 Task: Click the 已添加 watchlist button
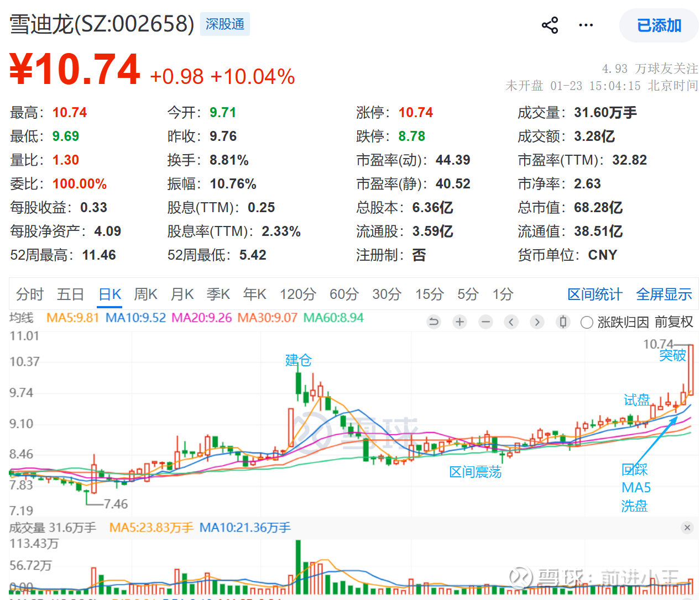[x=659, y=25]
